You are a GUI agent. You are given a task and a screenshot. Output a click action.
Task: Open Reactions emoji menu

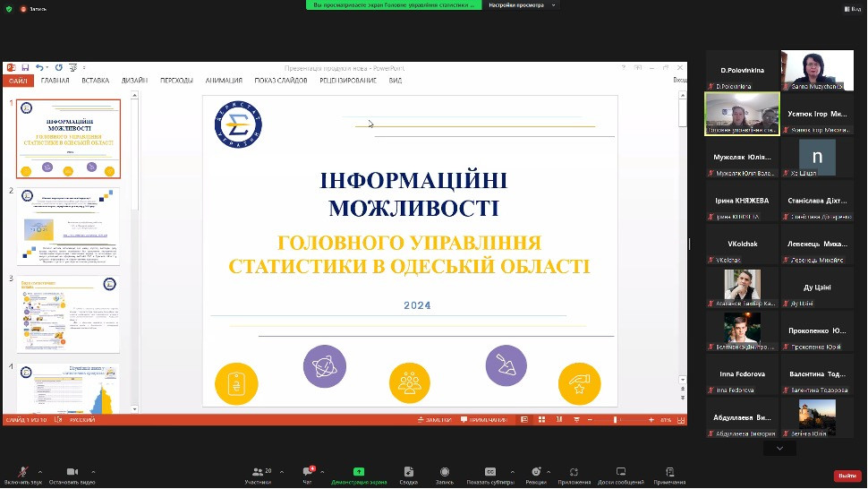(536, 475)
